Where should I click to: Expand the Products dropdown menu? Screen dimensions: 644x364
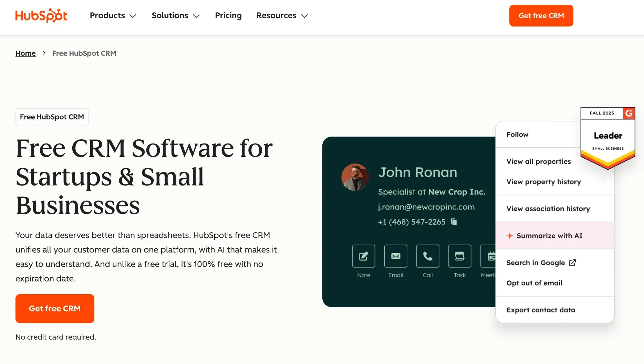click(113, 16)
